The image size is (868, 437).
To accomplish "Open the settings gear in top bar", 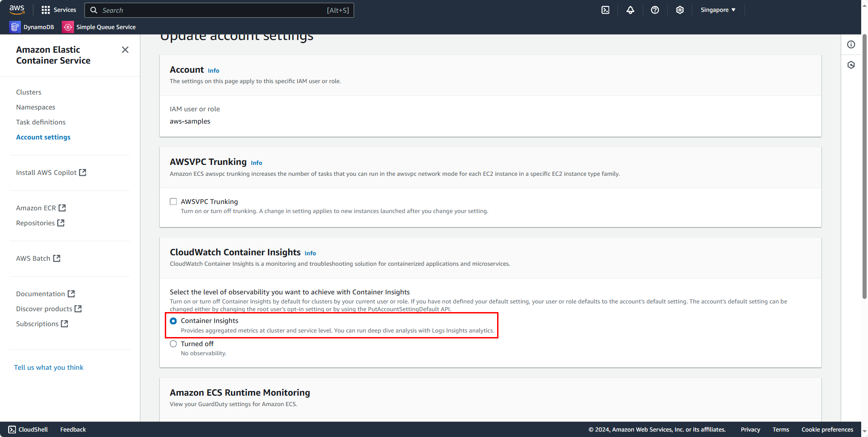I will pyautogui.click(x=680, y=10).
